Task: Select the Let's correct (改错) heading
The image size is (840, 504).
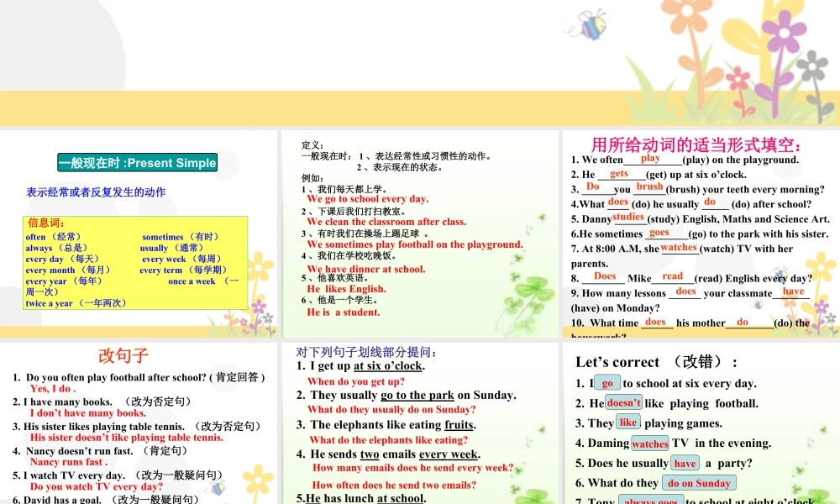Action: pos(654,362)
